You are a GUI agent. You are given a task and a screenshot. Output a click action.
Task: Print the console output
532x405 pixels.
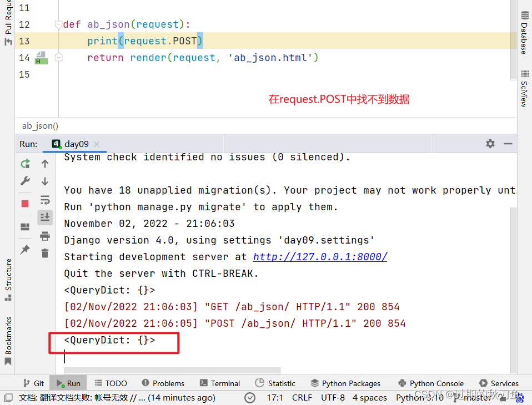point(45,236)
